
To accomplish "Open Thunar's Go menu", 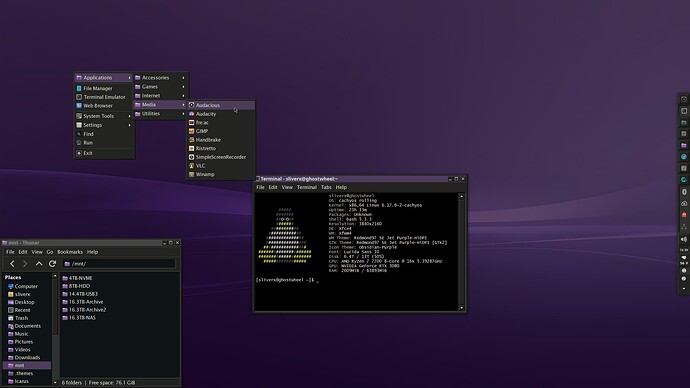I will pyautogui.click(x=50, y=252).
